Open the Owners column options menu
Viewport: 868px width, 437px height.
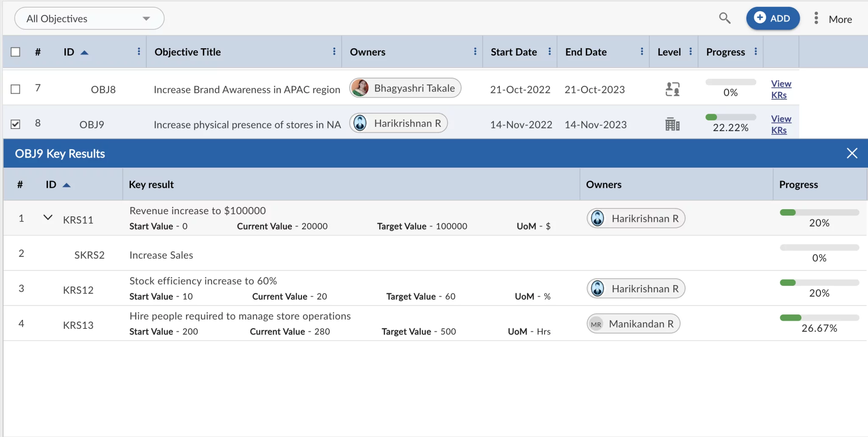[474, 51]
